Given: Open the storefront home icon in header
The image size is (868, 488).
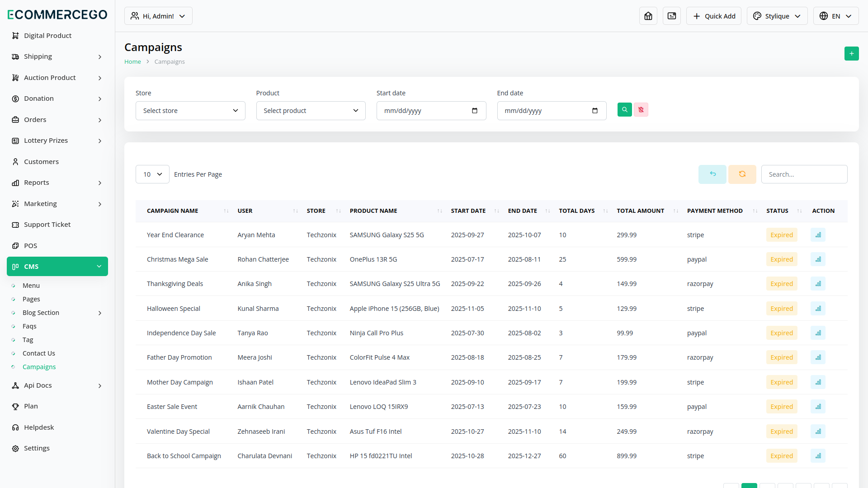Looking at the screenshot, I should click(x=648, y=16).
